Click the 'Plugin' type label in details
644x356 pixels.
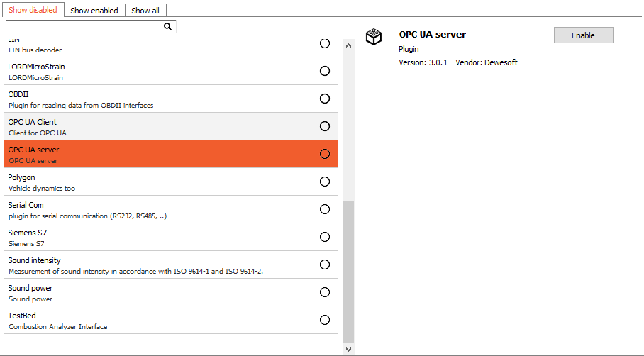coord(409,49)
